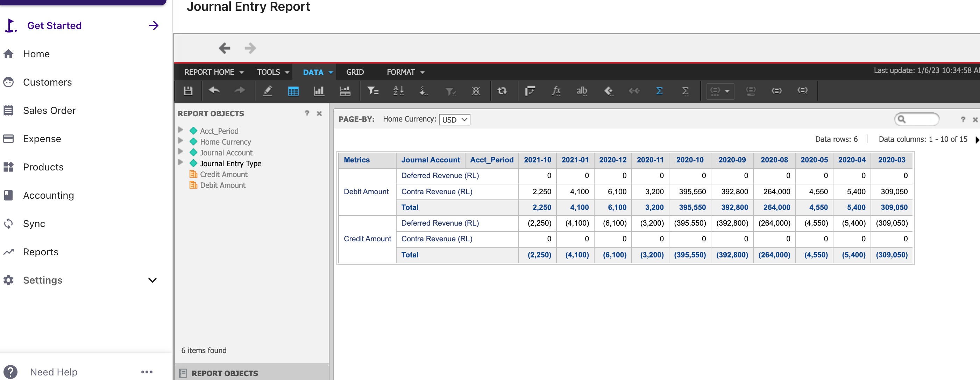Click the Save report icon
This screenshot has height=380, width=980.
[188, 91]
